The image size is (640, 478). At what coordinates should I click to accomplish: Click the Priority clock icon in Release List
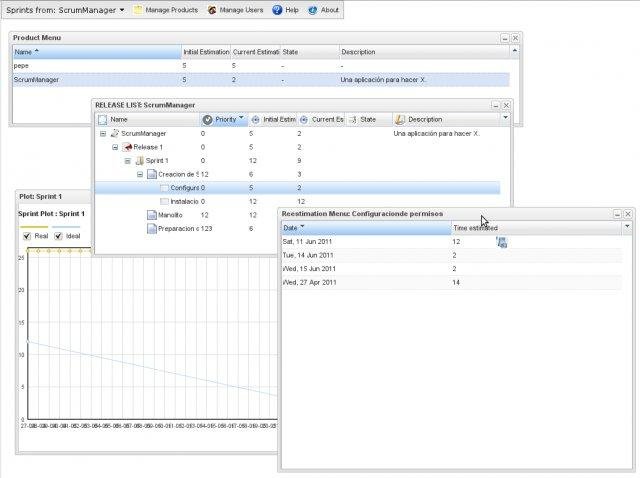pyautogui.click(x=207, y=120)
